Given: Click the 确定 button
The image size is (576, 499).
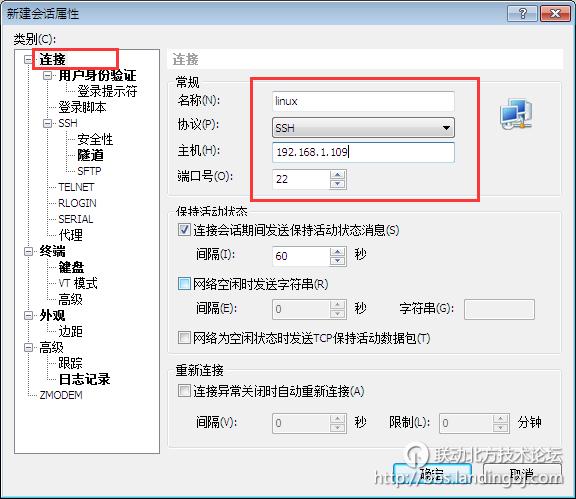Looking at the screenshot, I should pos(432,474).
